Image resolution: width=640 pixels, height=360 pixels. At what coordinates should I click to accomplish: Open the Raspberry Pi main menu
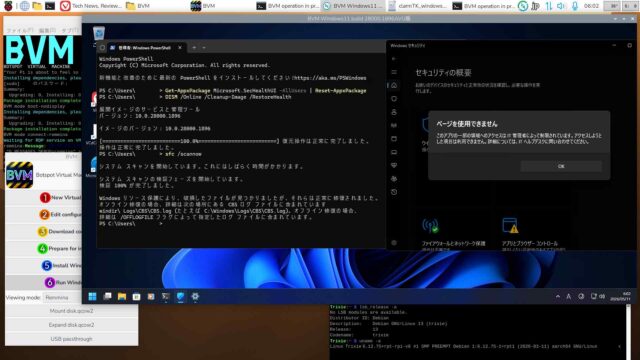point(8,6)
